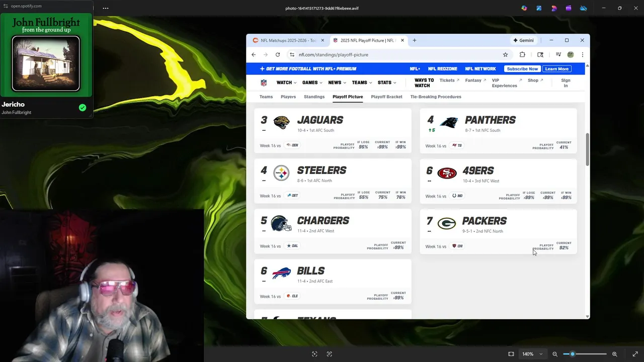The image size is (644, 362).
Task: Go back in the browser
Action: 254,54
